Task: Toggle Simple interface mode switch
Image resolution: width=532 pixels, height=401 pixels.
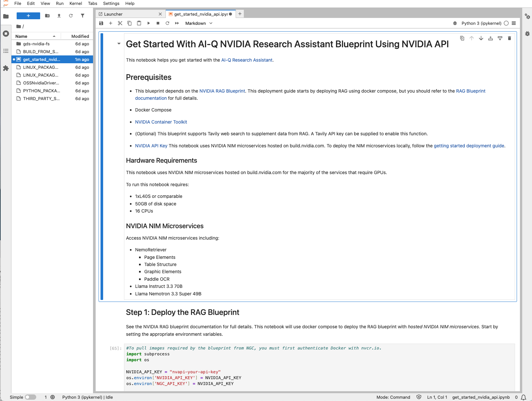Action: (x=30, y=397)
